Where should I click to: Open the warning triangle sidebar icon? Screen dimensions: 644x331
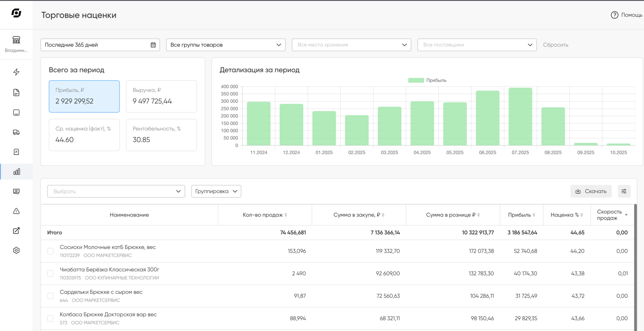pyautogui.click(x=16, y=211)
